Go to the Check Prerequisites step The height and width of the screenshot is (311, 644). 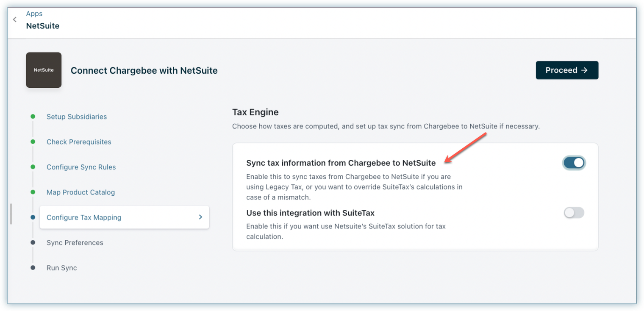click(79, 142)
